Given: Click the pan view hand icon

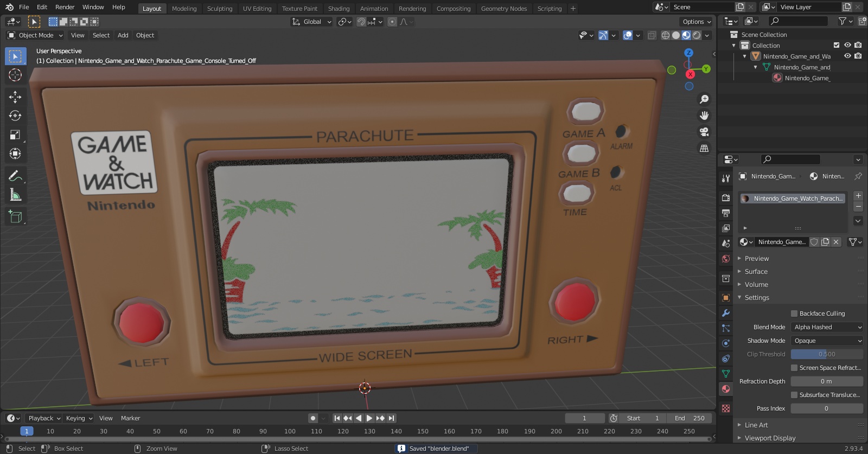Looking at the screenshot, I should [x=704, y=116].
